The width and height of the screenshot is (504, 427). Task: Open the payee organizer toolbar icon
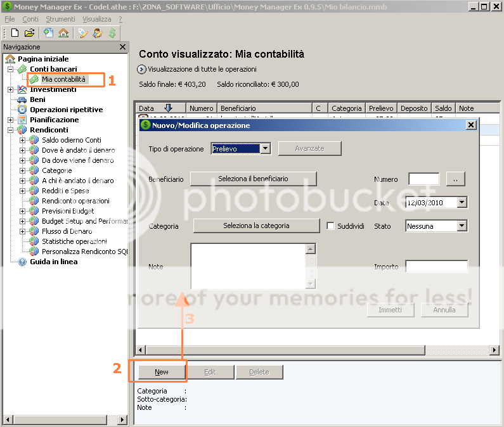pyautogui.click(x=98, y=33)
